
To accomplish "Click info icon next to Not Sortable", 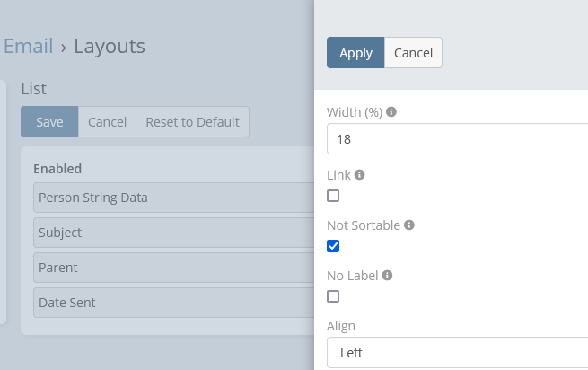I will click(x=408, y=225).
